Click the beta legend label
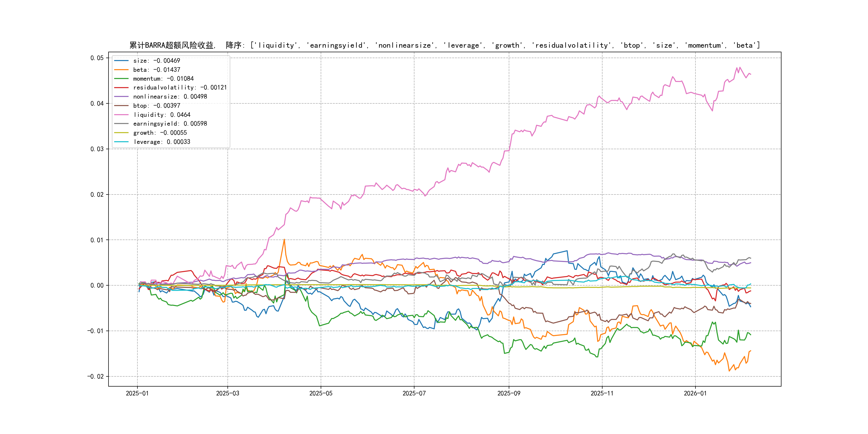Screen dimensions: 868x434 (156, 70)
